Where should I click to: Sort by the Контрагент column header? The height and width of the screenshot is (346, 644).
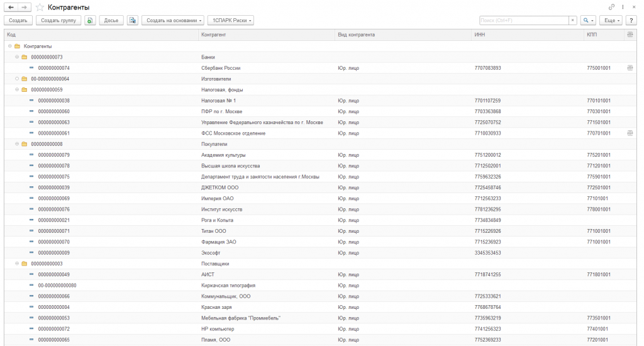click(267, 35)
